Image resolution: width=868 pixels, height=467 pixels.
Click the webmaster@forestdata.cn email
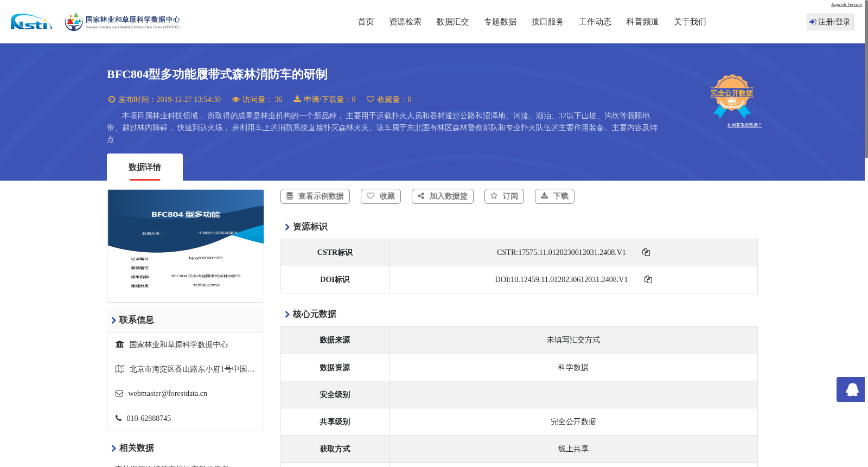coord(168,393)
